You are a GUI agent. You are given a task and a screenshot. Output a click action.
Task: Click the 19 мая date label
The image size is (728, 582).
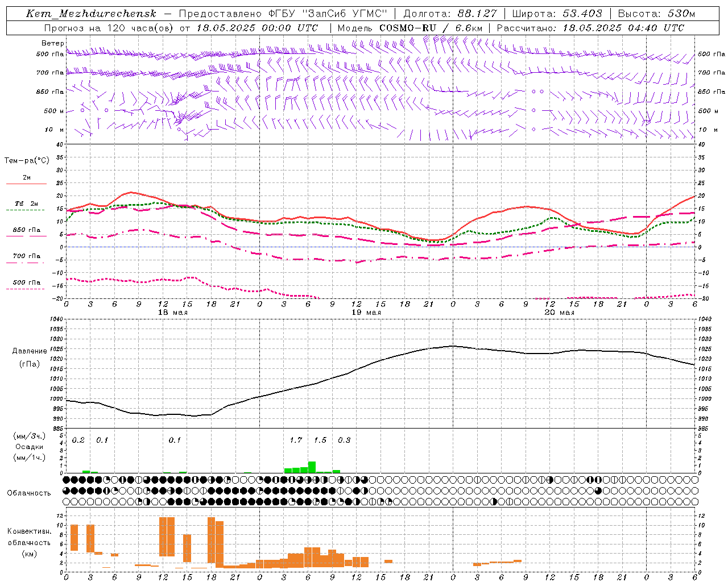366,313
